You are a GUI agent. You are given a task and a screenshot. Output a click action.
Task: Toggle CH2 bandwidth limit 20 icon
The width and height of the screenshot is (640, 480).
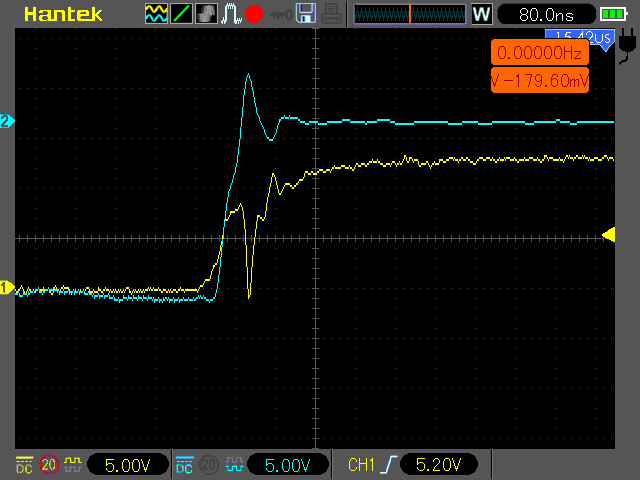[209, 464]
